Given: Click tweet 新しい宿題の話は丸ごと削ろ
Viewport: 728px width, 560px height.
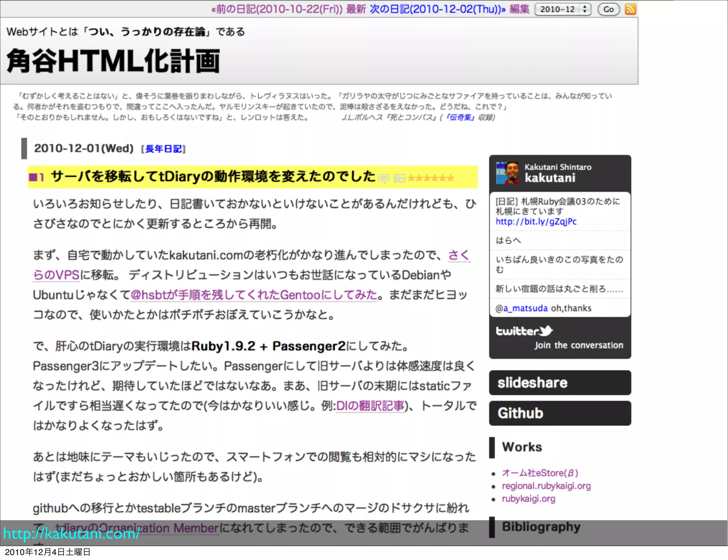Looking at the screenshot, I should pyautogui.click(x=559, y=289).
